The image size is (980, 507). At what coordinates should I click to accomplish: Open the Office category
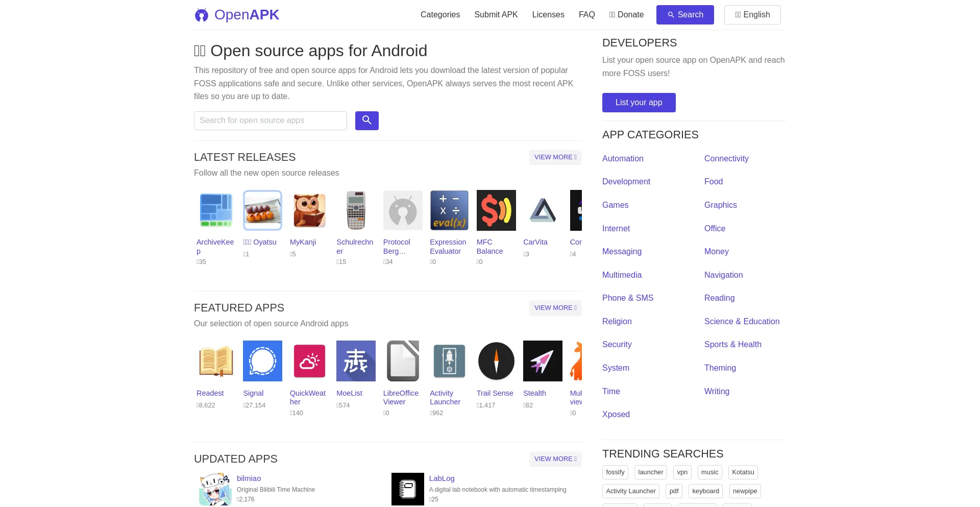pos(715,228)
